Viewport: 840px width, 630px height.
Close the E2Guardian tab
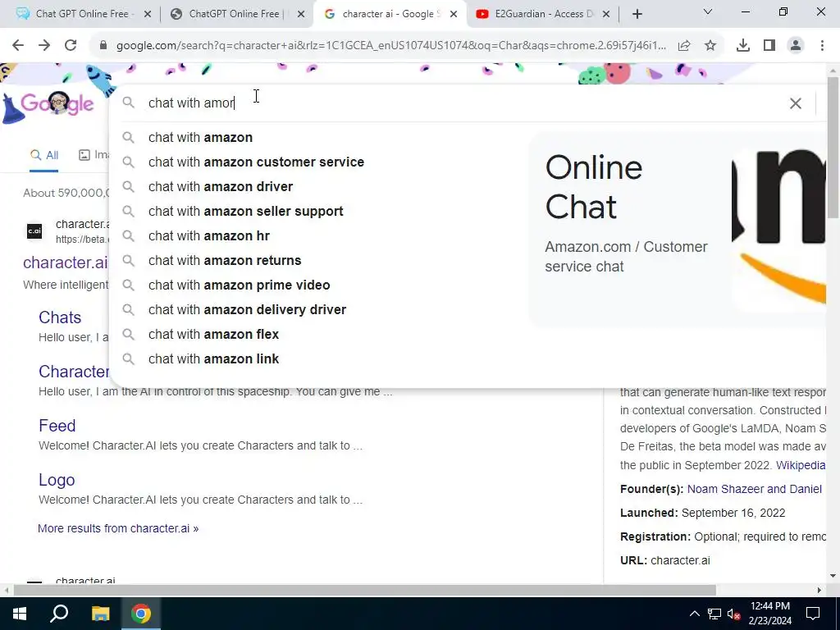pyautogui.click(x=606, y=15)
